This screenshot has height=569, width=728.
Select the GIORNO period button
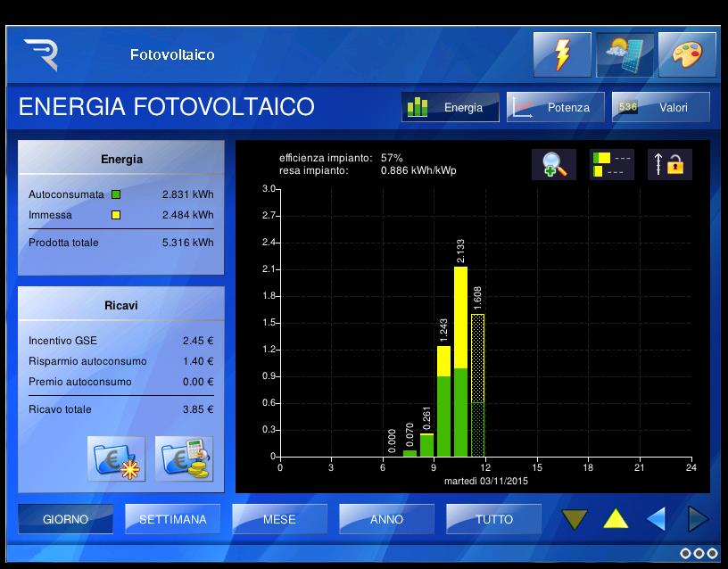click(x=66, y=519)
